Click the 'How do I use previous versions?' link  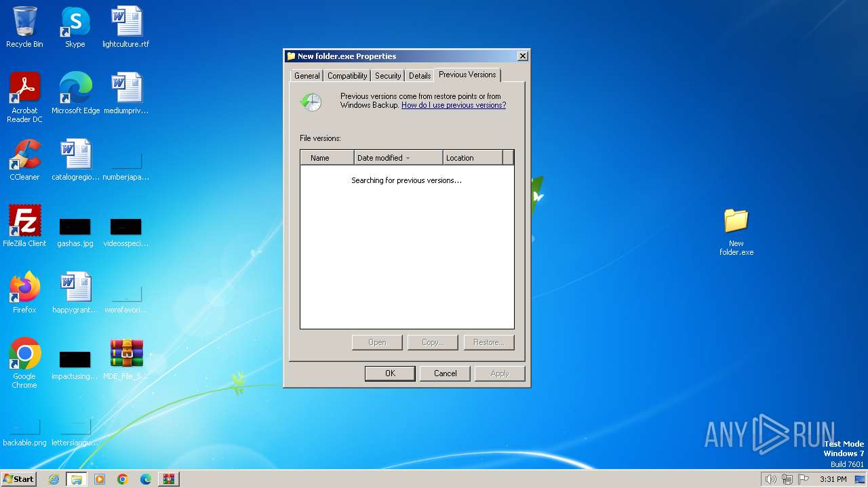coord(454,105)
